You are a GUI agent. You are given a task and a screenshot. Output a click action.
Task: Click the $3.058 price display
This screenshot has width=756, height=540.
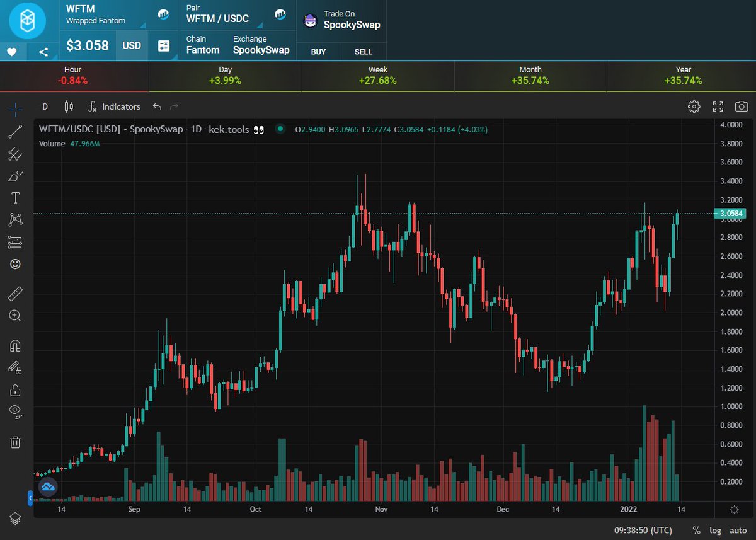click(x=88, y=45)
